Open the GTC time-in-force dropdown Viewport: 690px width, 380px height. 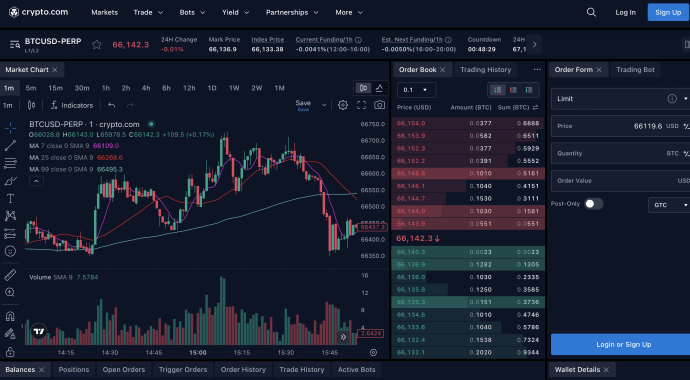669,205
